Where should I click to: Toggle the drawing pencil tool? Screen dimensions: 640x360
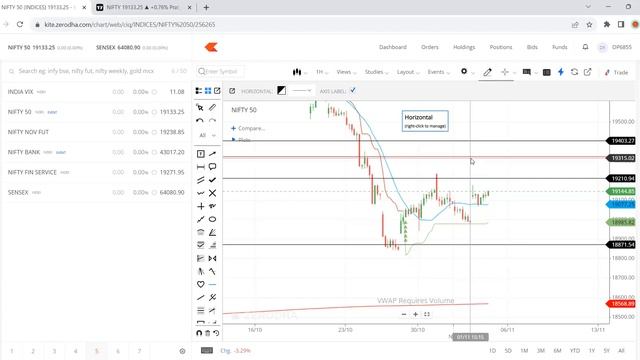click(487, 72)
